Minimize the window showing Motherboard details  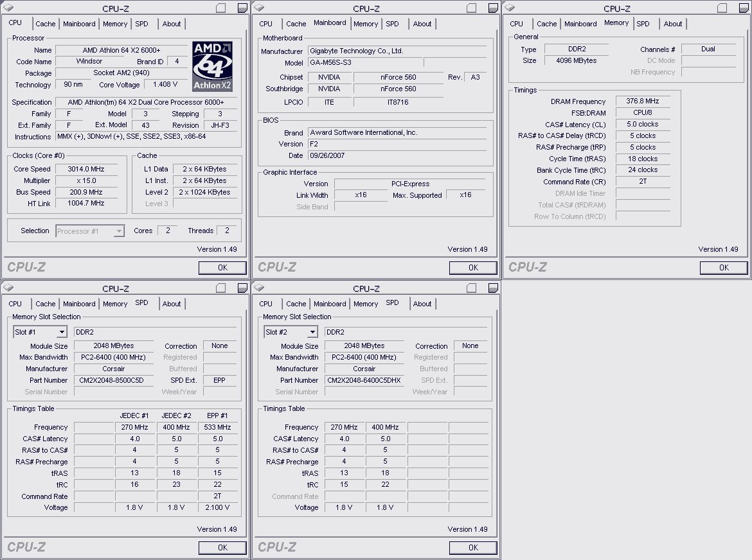[x=471, y=8]
